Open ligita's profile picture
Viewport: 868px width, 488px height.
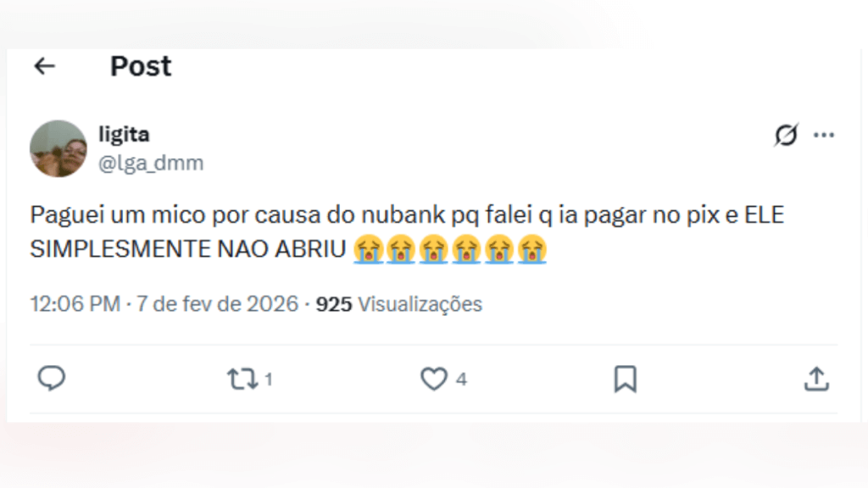[x=58, y=148]
